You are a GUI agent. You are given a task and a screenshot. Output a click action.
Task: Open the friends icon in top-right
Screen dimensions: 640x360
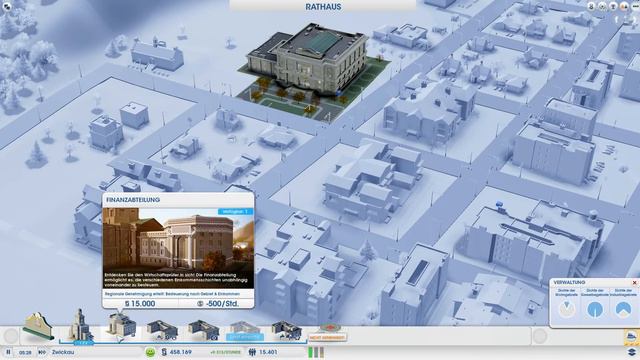pos(591,6)
